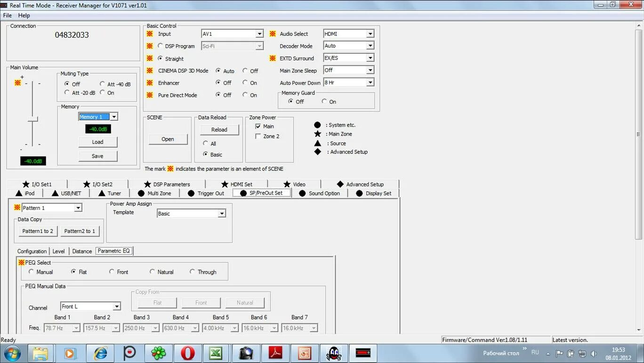Viewport: 644px width, 363px height.
Task: Save the Memory 1 settings
Action: tap(98, 156)
